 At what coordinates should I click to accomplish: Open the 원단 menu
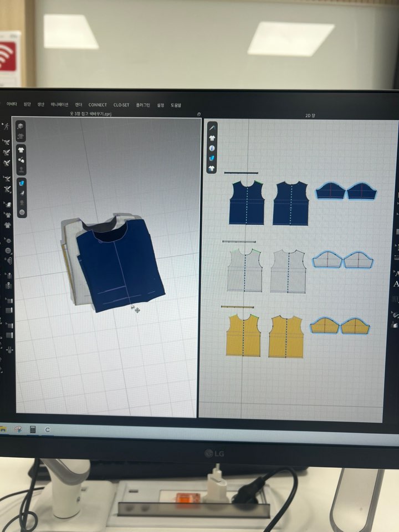[x=26, y=104]
